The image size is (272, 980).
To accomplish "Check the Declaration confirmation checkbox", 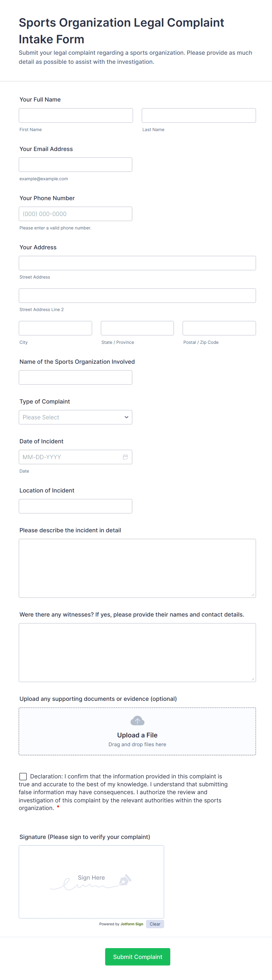I will [x=23, y=776].
